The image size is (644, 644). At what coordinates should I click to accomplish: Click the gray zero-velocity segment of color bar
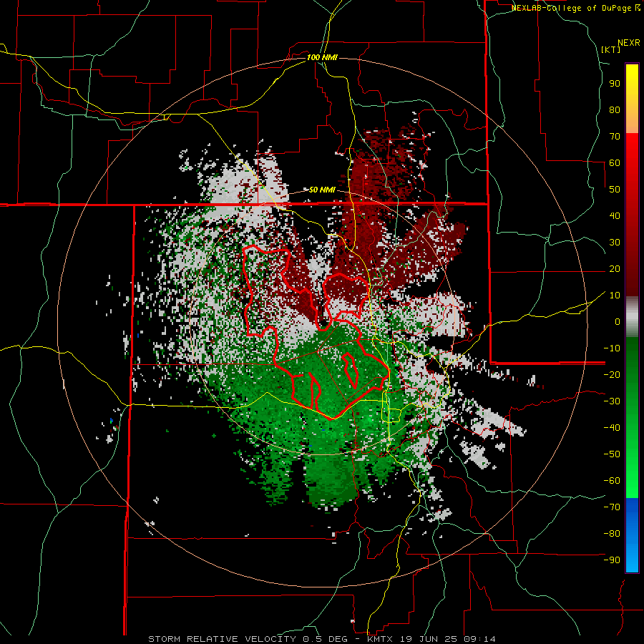(632, 316)
